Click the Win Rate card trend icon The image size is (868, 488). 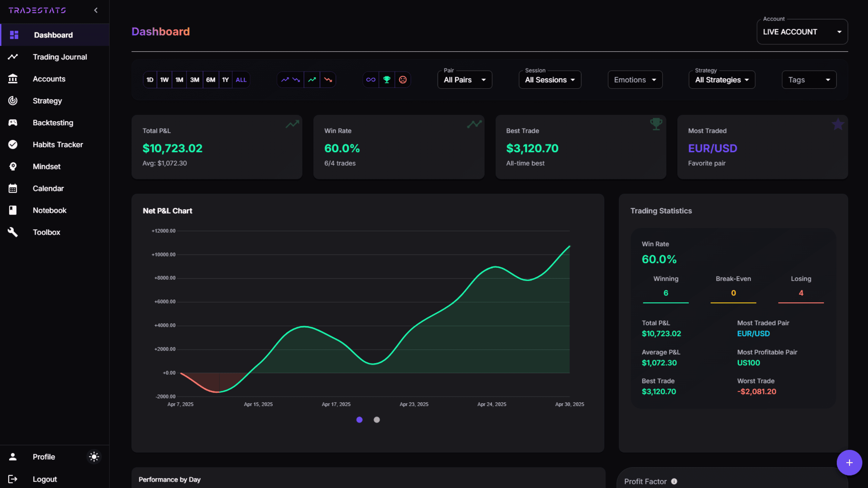click(x=474, y=124)
